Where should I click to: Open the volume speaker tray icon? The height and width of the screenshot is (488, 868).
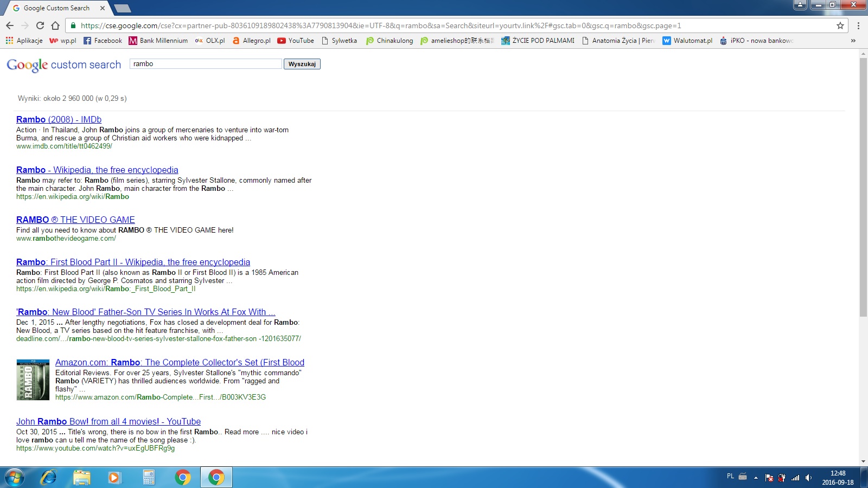[x=808, y=478]
